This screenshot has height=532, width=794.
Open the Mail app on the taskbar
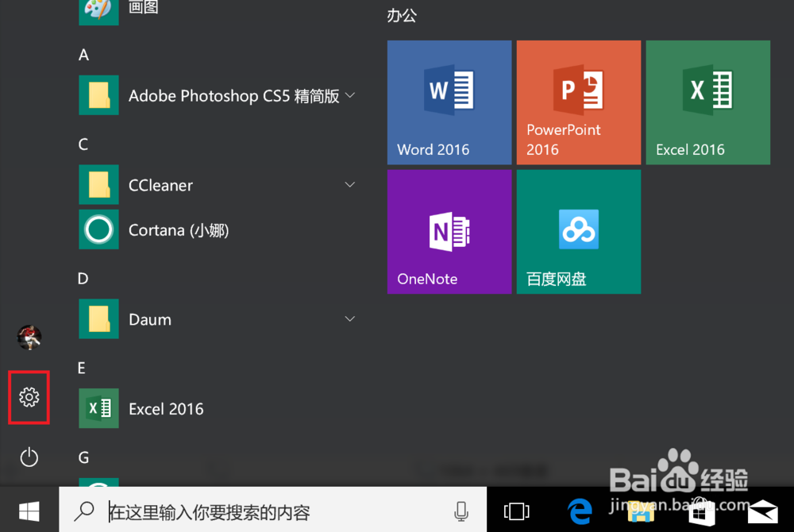coord(762,511)
